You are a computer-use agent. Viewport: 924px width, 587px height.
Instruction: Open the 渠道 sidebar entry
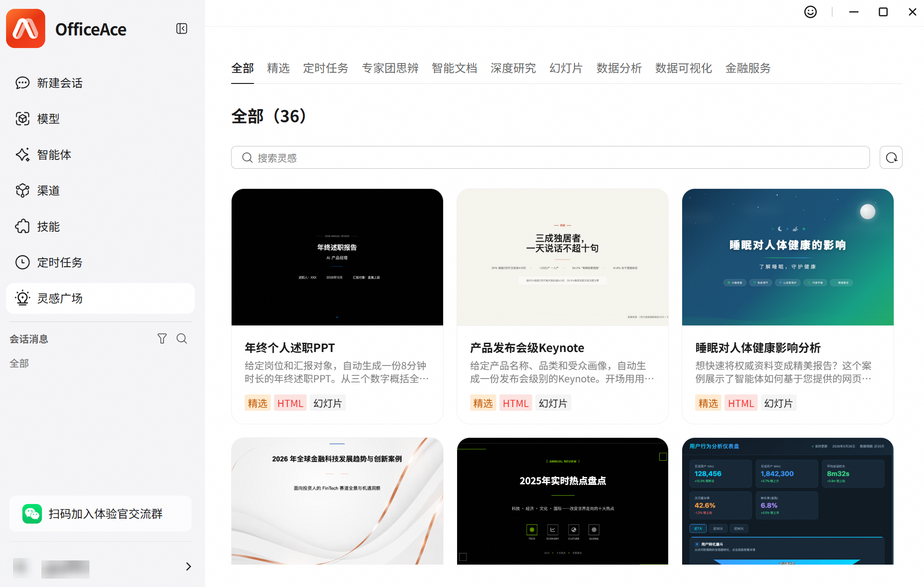point(100,191)
